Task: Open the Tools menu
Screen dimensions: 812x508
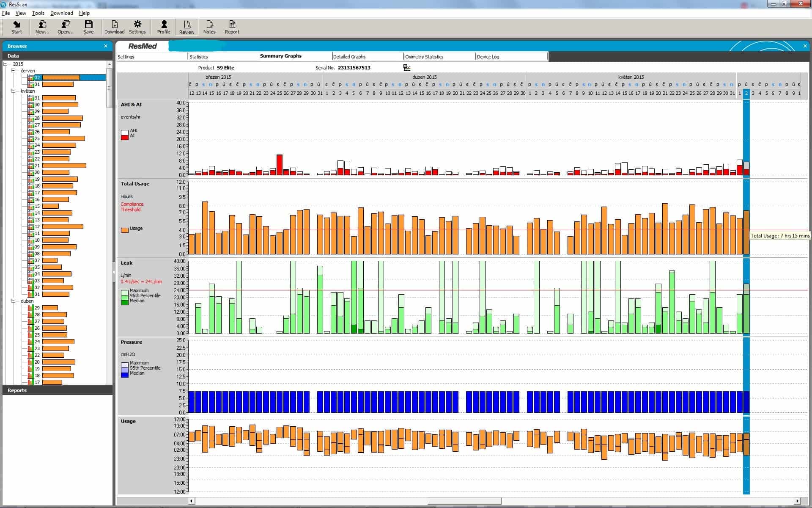Action: pos(38,13)
